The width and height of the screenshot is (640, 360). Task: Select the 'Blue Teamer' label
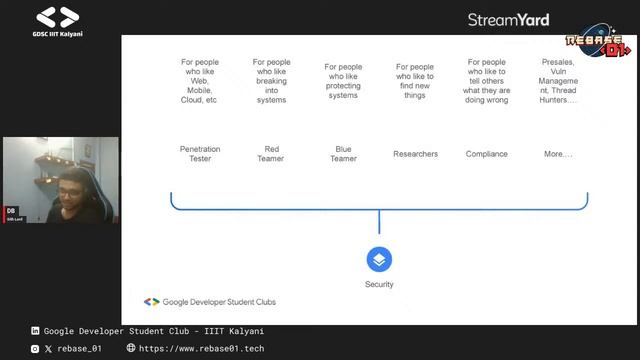[x=343, y=154]
